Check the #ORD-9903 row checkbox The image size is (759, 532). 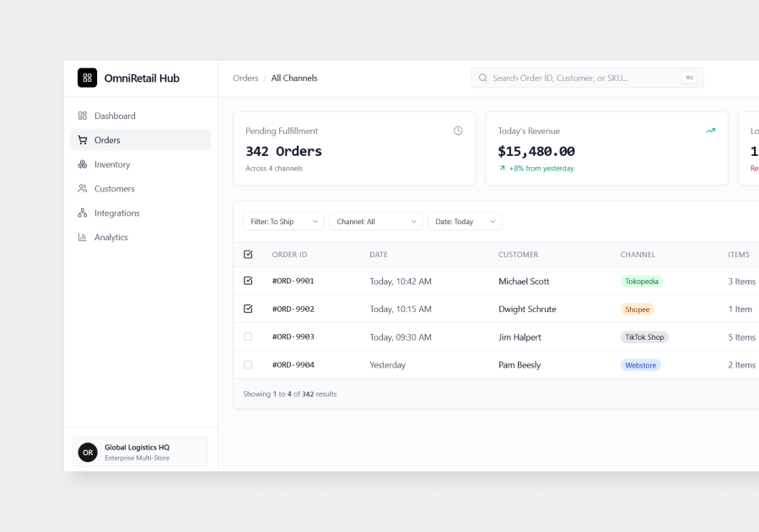tap(248, 336)
